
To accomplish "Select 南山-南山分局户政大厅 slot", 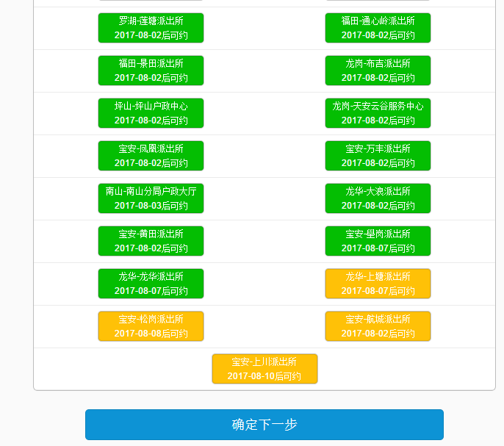I will [x=151, y=198].
